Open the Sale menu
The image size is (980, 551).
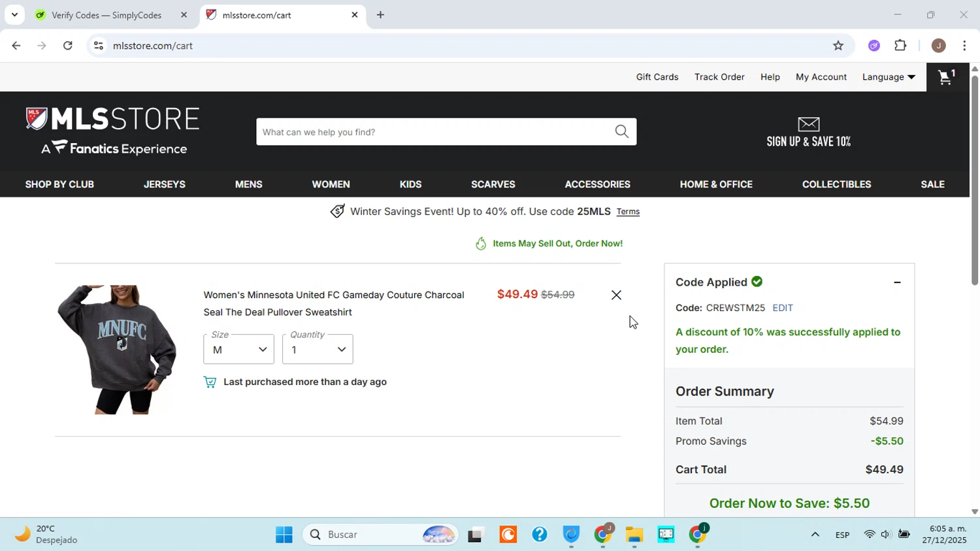(933, 184)
